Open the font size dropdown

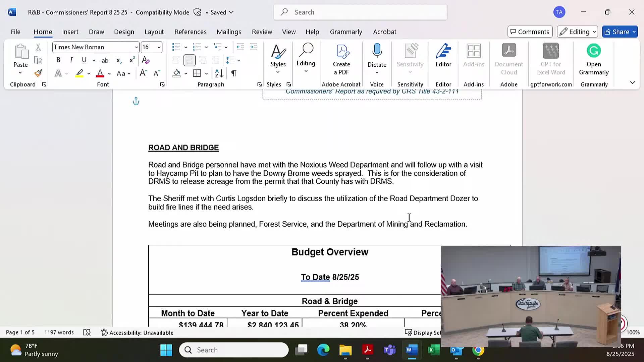point(159,47)
